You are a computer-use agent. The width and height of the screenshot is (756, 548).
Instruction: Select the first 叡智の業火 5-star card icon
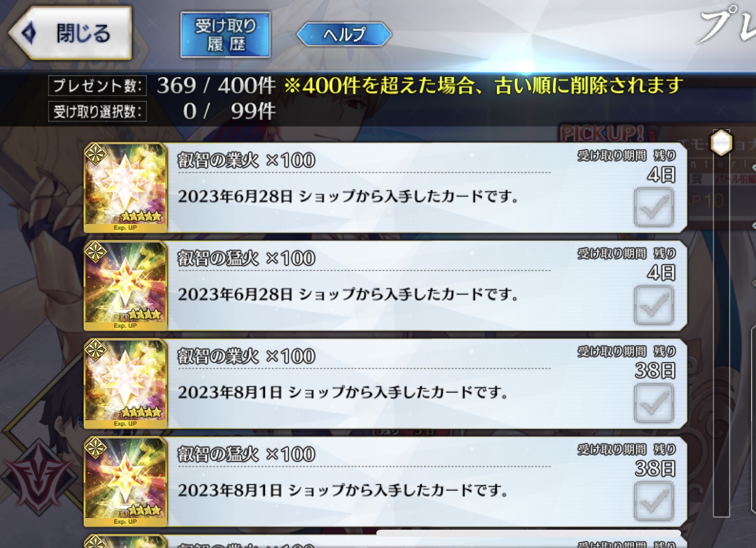click(x=125, y=188)
